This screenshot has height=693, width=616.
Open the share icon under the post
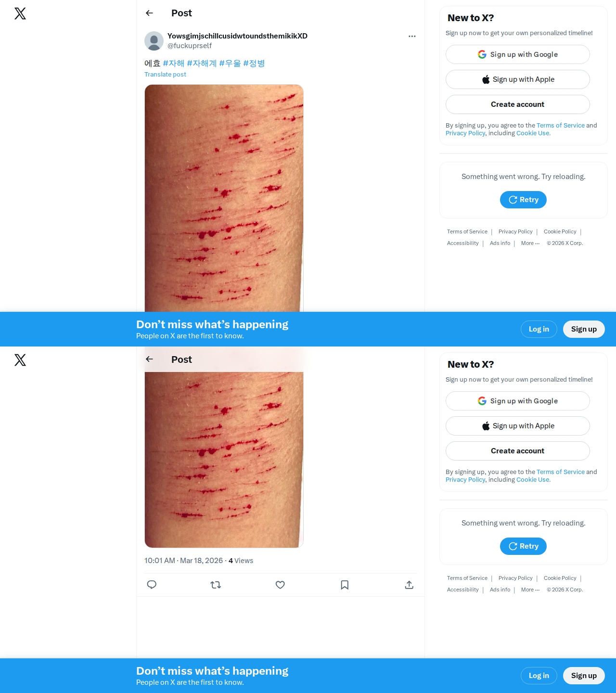[x=409, y=585]
